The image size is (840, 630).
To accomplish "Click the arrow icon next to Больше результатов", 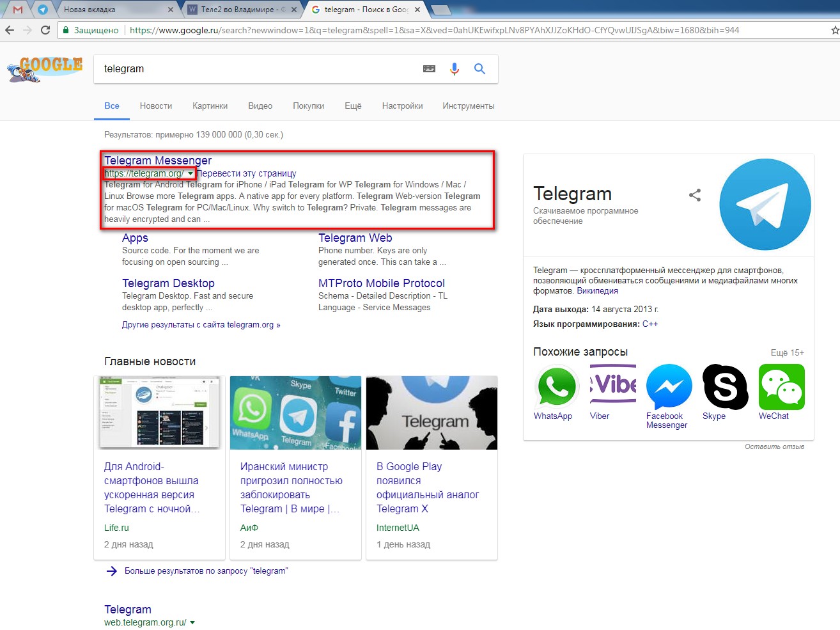I will coord(111,571).
